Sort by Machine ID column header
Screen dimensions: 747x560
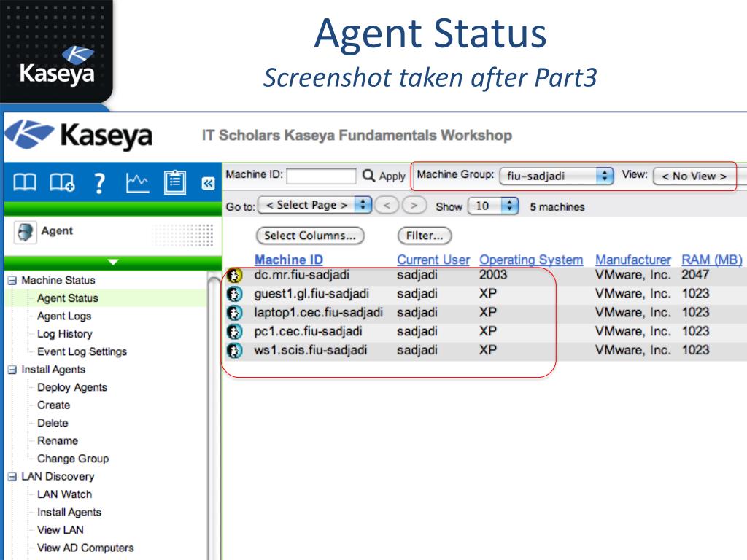tap(289, 260)
